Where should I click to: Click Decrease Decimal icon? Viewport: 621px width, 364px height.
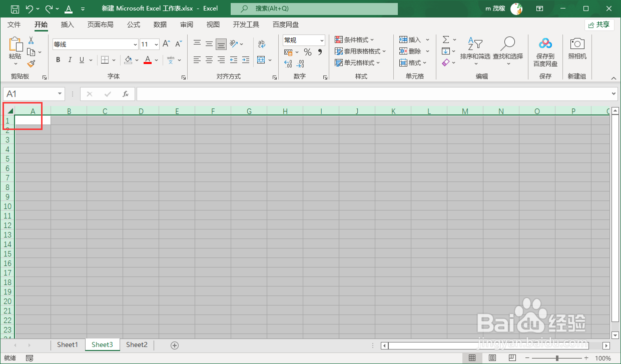300,64
